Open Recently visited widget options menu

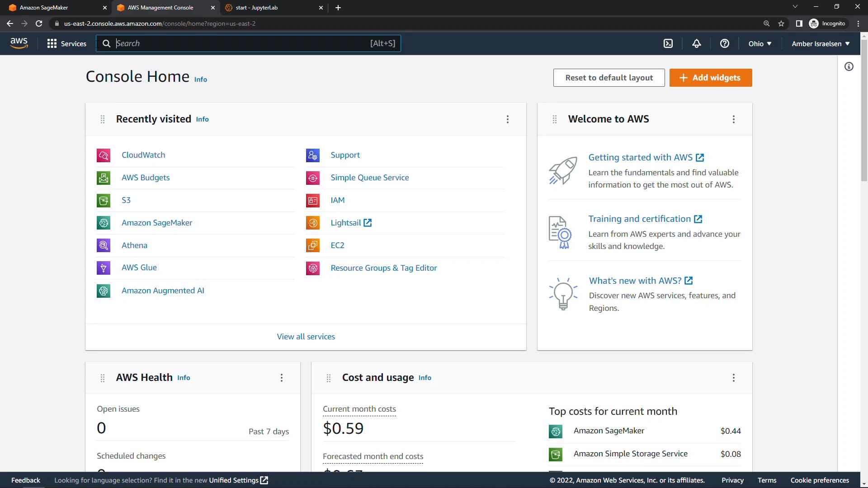(x=508, y=119)
